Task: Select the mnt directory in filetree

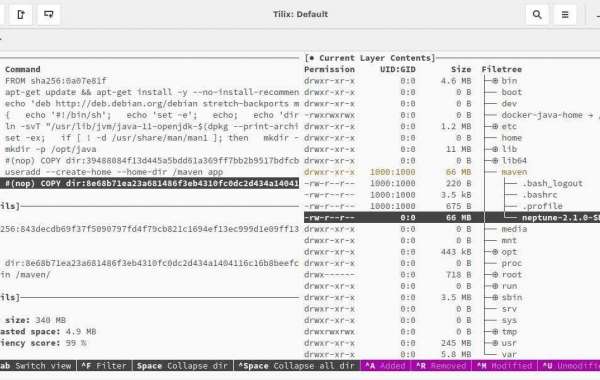Action: (x=509, y=240)
